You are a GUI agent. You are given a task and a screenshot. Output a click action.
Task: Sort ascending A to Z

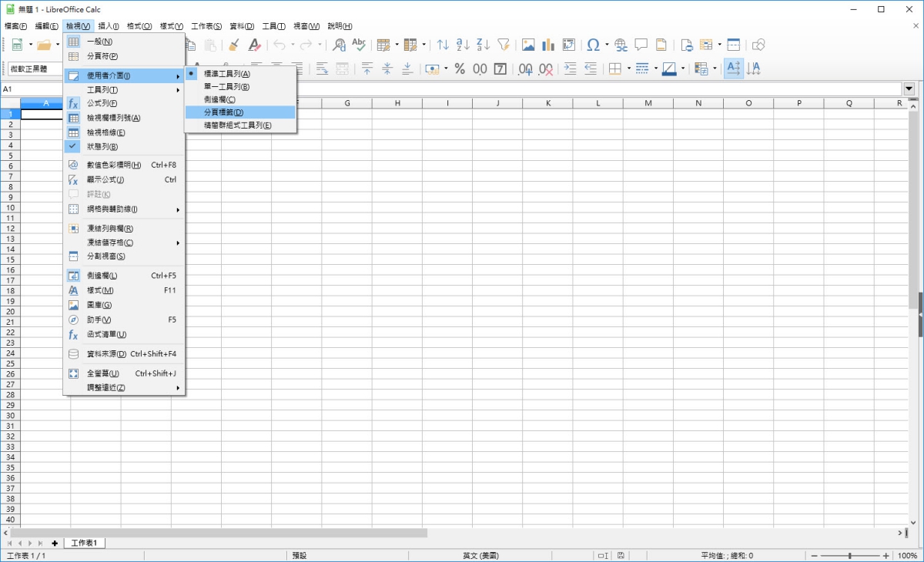(463, 45)
